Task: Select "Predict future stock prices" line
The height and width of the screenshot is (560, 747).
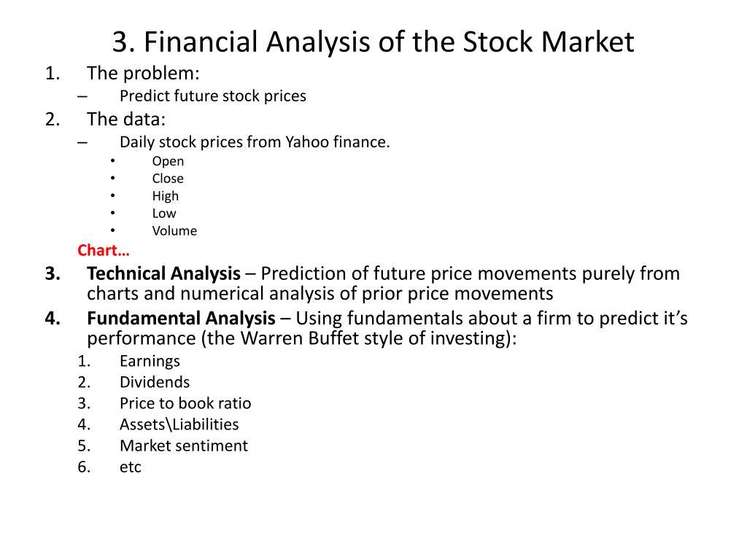Action: [212, 96]
